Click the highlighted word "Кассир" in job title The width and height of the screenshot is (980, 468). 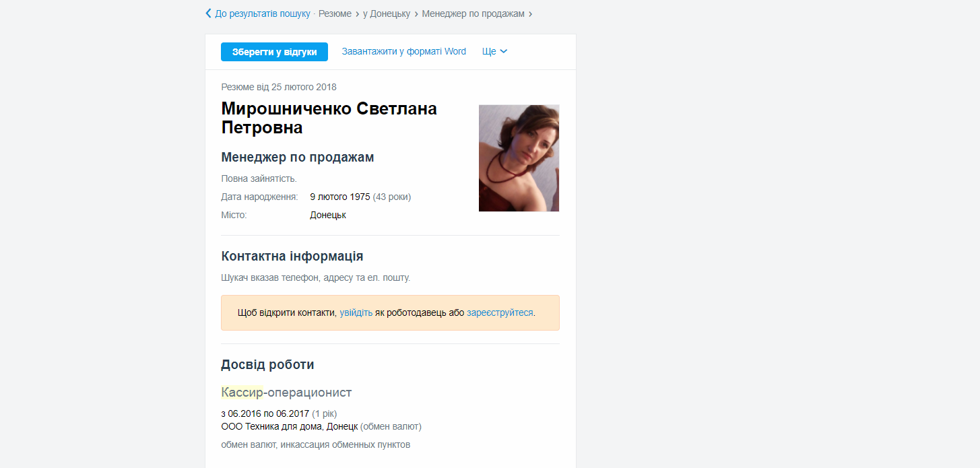point(242,393)
